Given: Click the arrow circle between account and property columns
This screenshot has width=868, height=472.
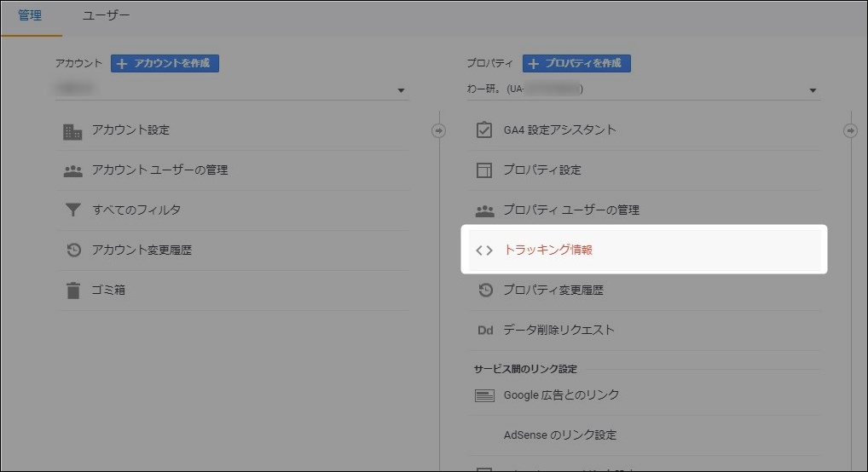Looking at the screenshot, I should 438,130.
